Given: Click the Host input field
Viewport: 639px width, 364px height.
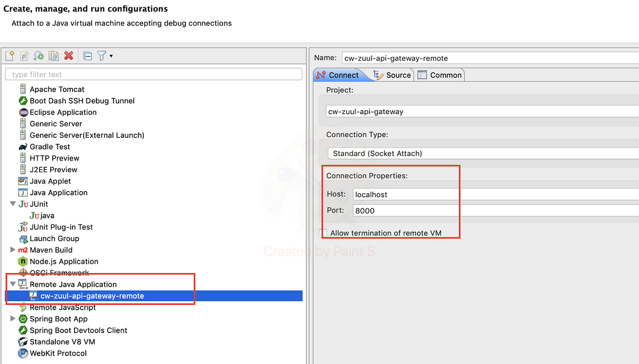Looking at the screenshot, I should [405, 194].
